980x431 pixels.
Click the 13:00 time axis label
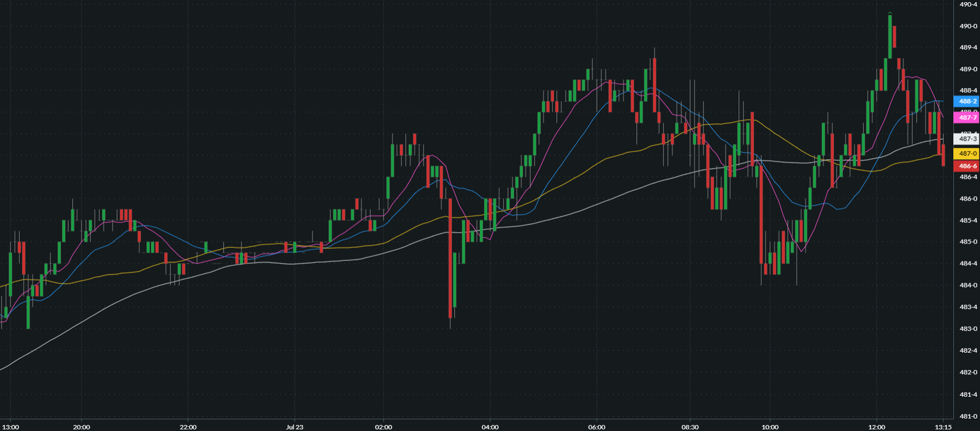(10, 427)
